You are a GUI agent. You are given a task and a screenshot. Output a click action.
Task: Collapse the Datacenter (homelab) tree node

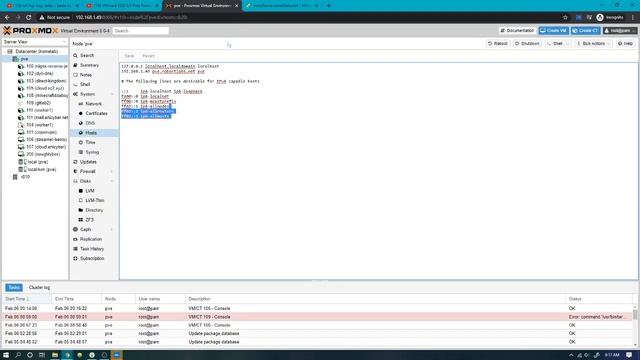pyautogui.click(x=5, y=52)
